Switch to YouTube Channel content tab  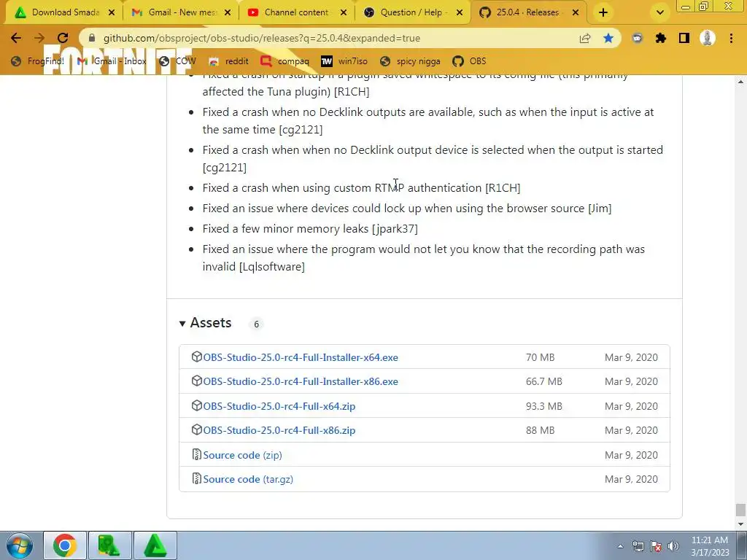296,12
